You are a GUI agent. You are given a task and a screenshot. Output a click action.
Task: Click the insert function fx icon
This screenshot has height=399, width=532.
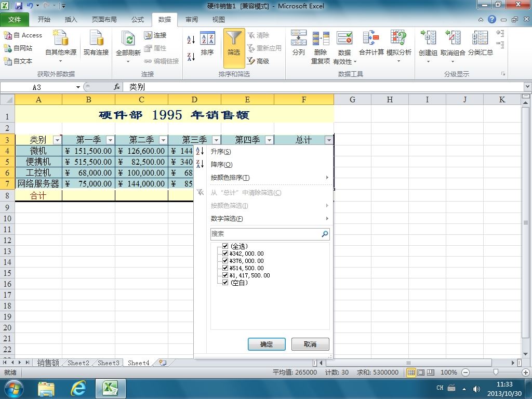point(117,87)
